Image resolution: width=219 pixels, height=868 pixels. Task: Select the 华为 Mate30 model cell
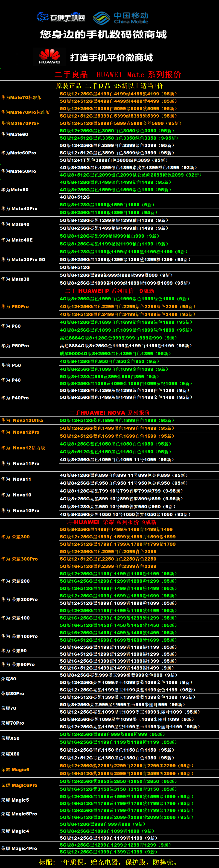click(x=29, y=279)
